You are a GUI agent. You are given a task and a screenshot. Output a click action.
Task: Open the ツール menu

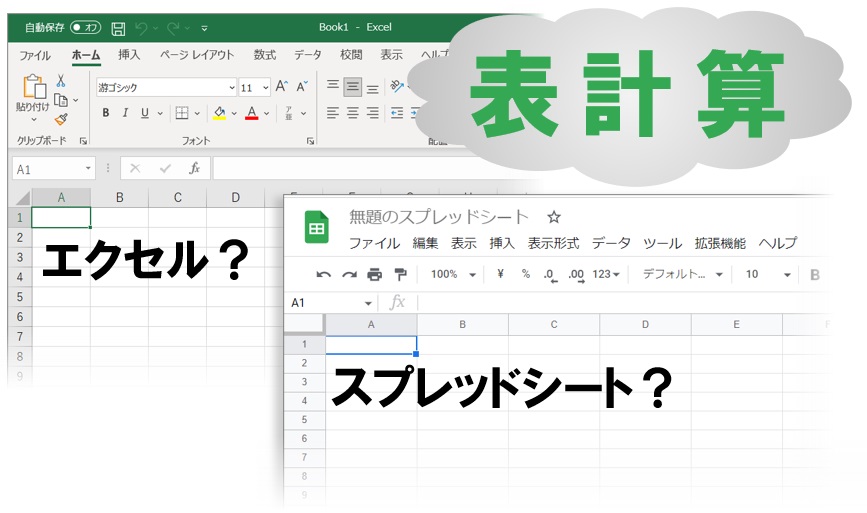pos(662,243)
